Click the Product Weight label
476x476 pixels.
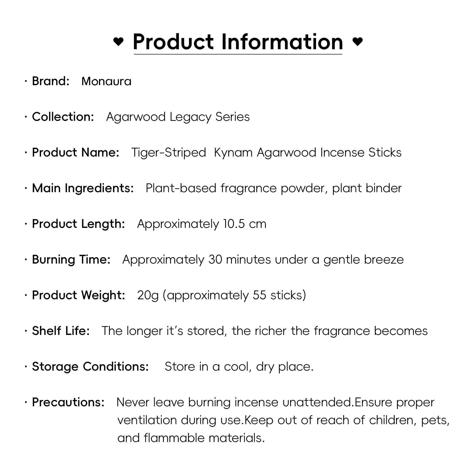pyautogui.click(x=79, y=295)
